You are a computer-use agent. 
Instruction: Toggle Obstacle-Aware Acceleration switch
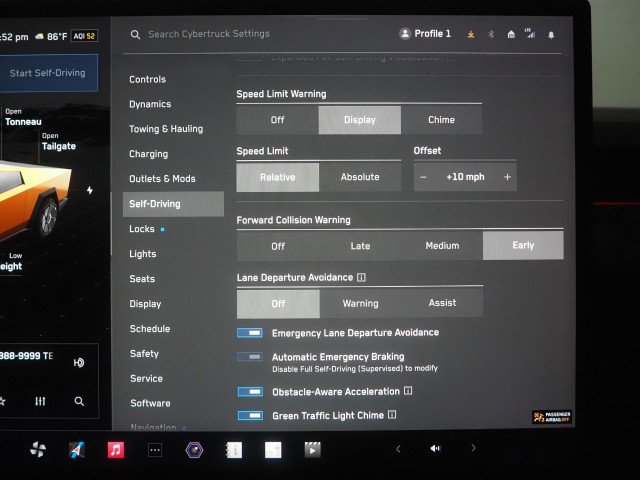click(250, 392)
